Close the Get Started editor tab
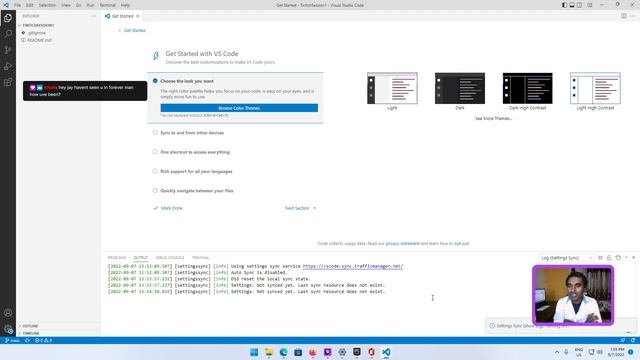 [138, 16]
